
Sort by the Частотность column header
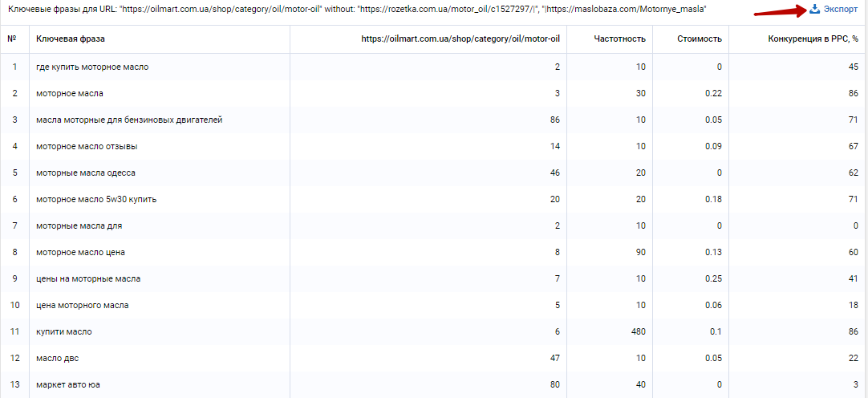click(x=619, y=39)
